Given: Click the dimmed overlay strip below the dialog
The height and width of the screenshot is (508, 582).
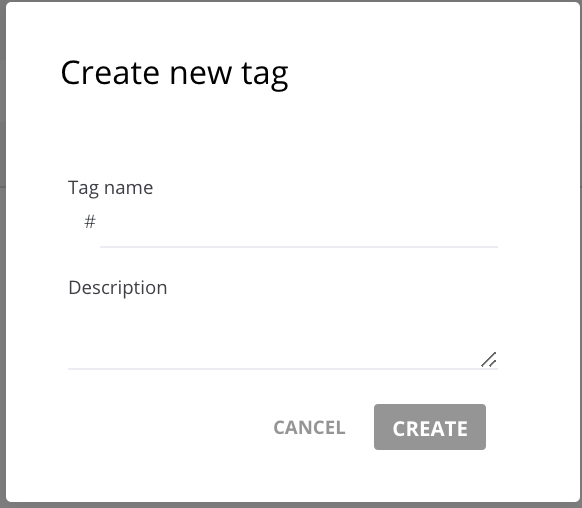Looking at the screenshot, I should click(291, 505).
